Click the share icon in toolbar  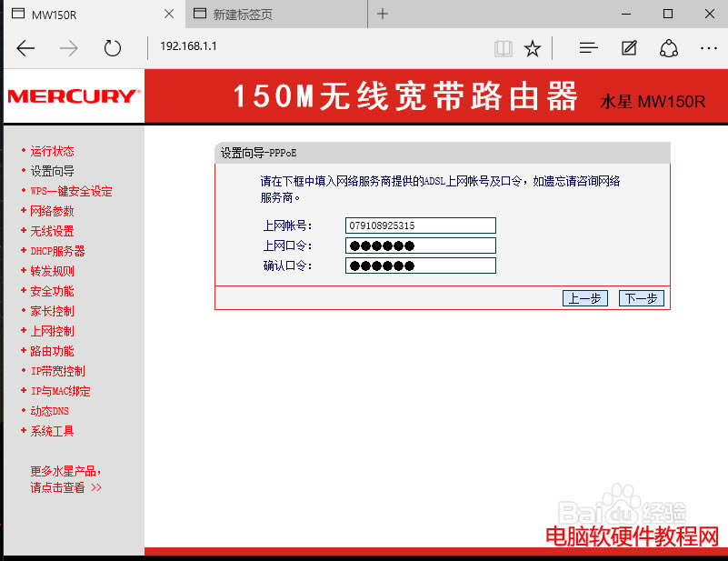point(669,48)
